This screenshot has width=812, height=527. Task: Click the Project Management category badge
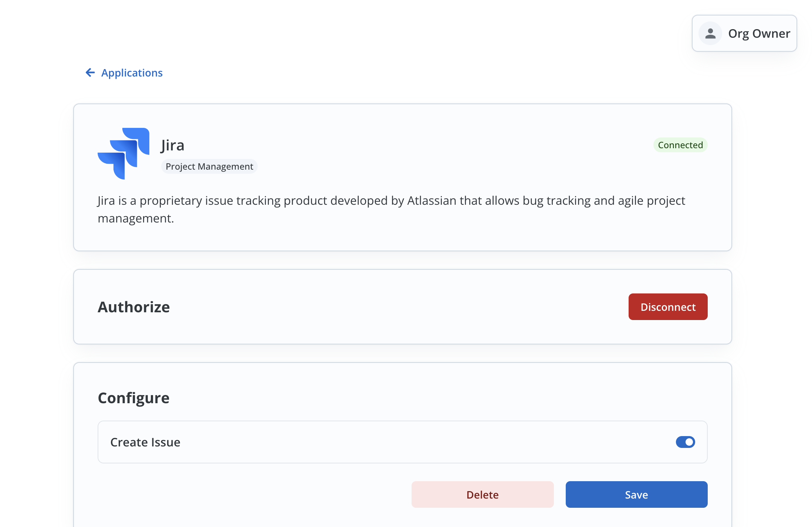(209, 166)
